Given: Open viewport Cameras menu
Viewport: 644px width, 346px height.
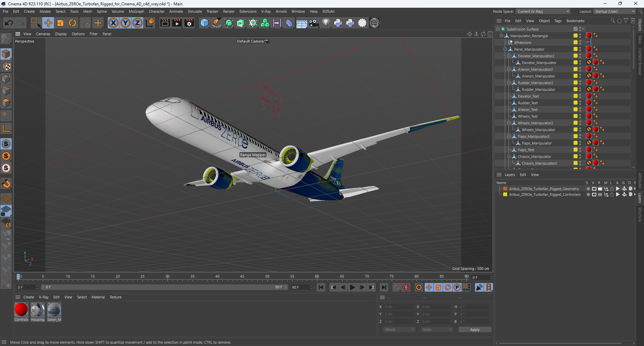Looking at the screenshot, I should click(x=43, y=34).
